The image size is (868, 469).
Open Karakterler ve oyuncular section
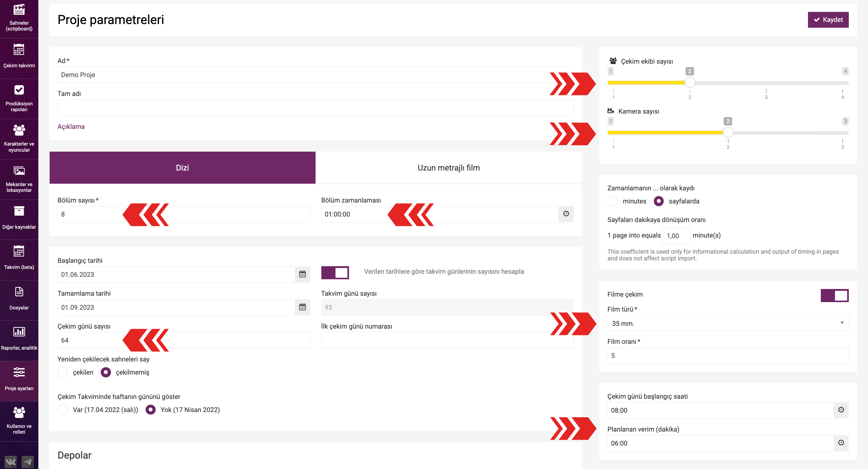[x=19, y=139]
